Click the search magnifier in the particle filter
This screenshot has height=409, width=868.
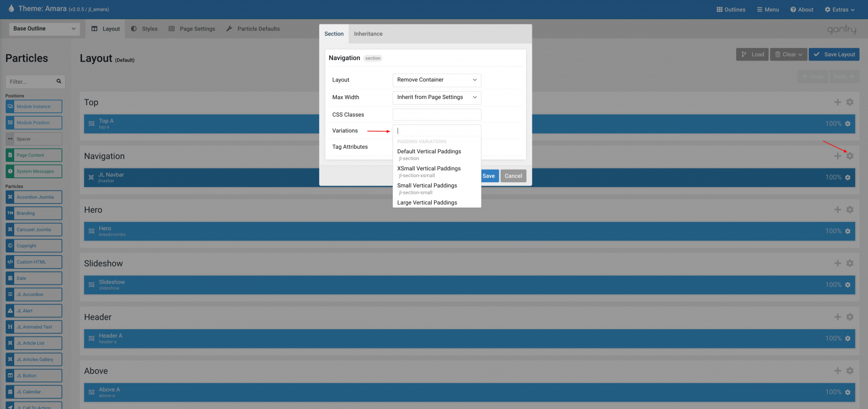[58, 81]
